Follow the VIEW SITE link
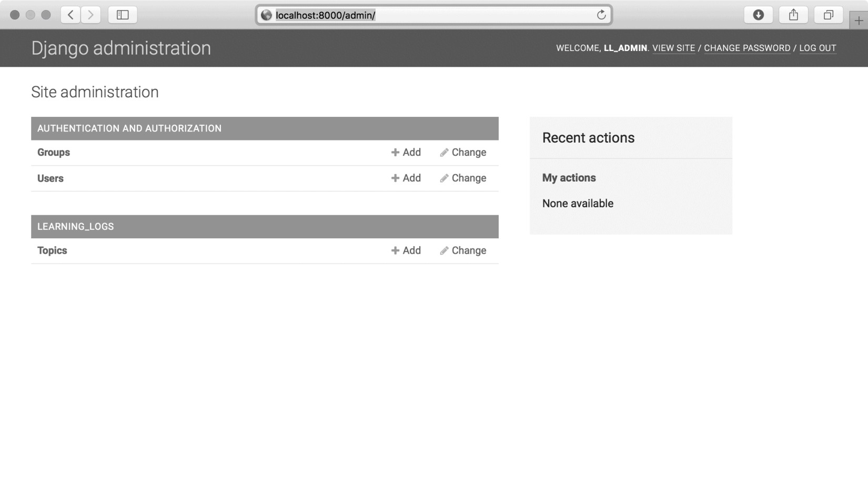The image size is (868, 504). 673,48
